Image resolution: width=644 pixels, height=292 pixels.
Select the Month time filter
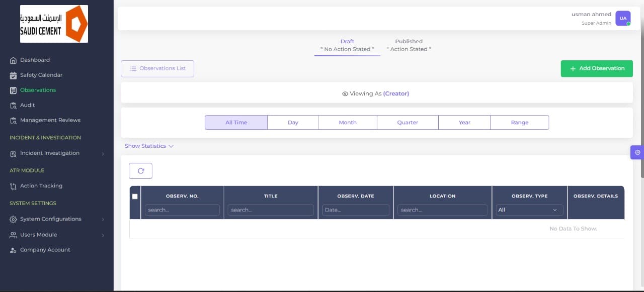click(x=347, y=123)
